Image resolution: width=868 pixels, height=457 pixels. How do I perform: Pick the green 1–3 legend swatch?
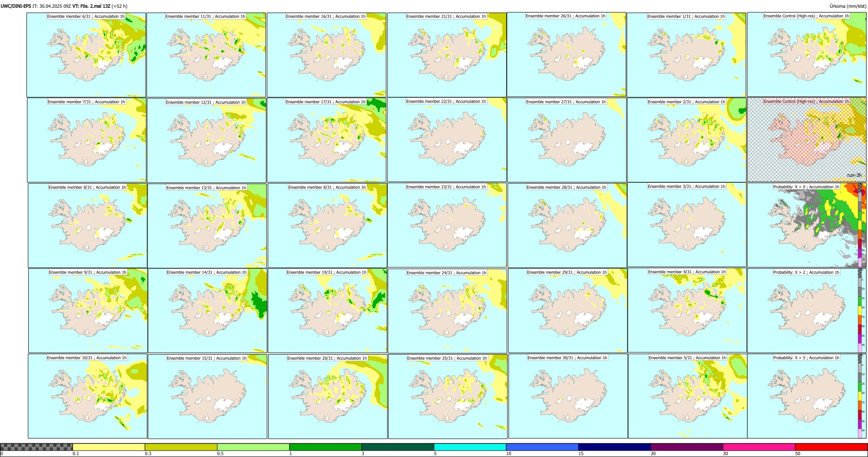(325, 447)
